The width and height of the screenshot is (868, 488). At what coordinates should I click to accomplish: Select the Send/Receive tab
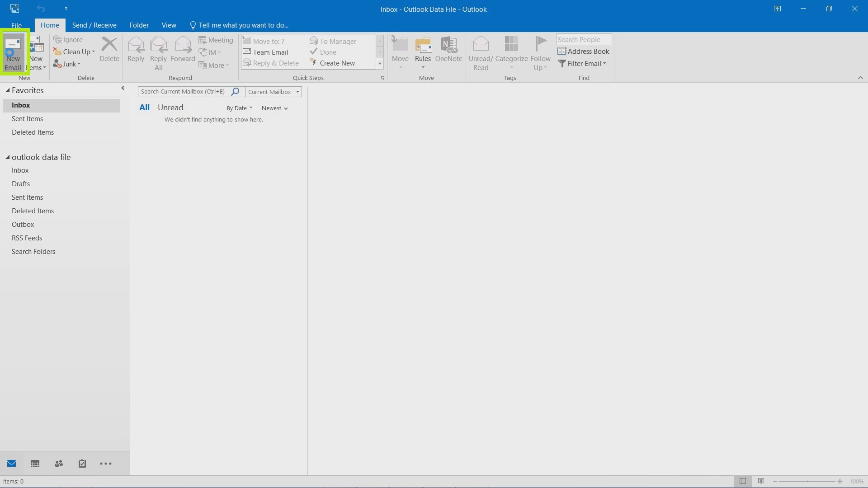(94, 25)
